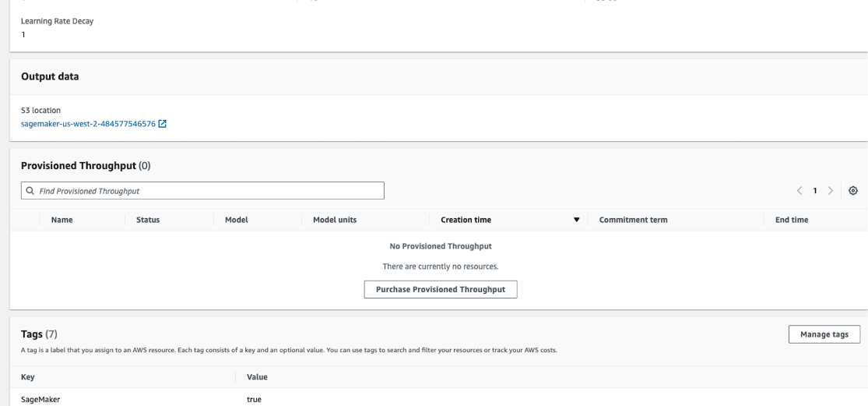Sort by the Model column header
The image size is (868, 406).
[236, 220]
